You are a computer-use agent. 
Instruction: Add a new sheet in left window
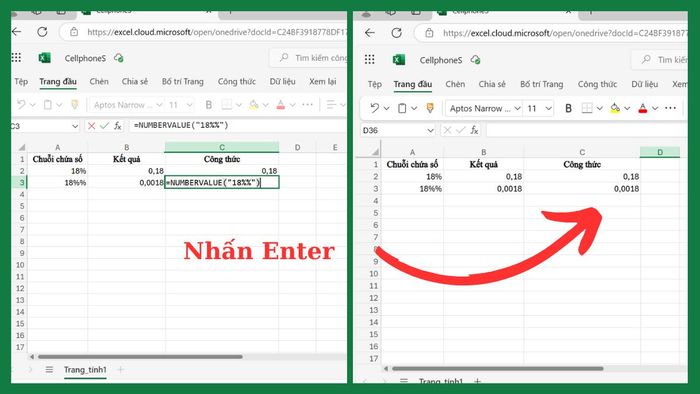pos(120,369)
